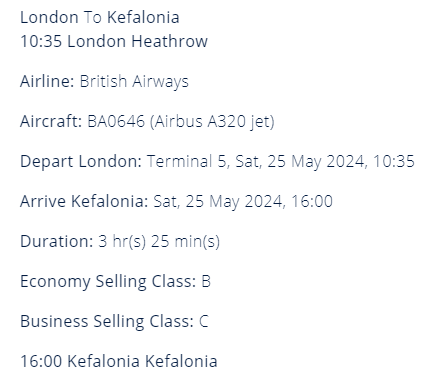The image size is (437, 379).
Task: Select the Economy class value B
Action: [x=206, y=281]
